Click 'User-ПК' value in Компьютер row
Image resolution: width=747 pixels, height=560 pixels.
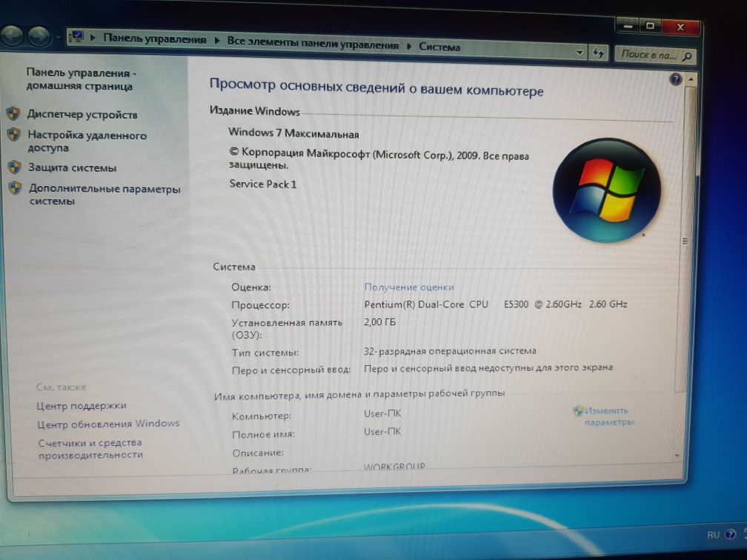pos(382,413)
